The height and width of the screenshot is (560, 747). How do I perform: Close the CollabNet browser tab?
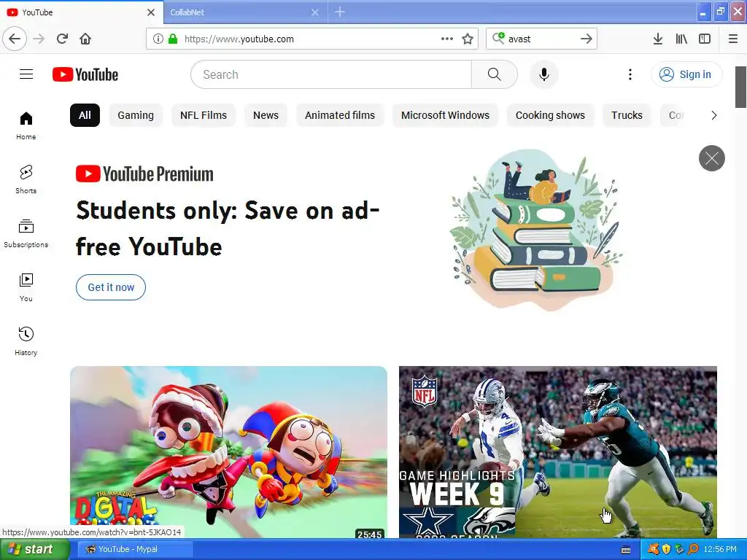click(x=315, y=12)
